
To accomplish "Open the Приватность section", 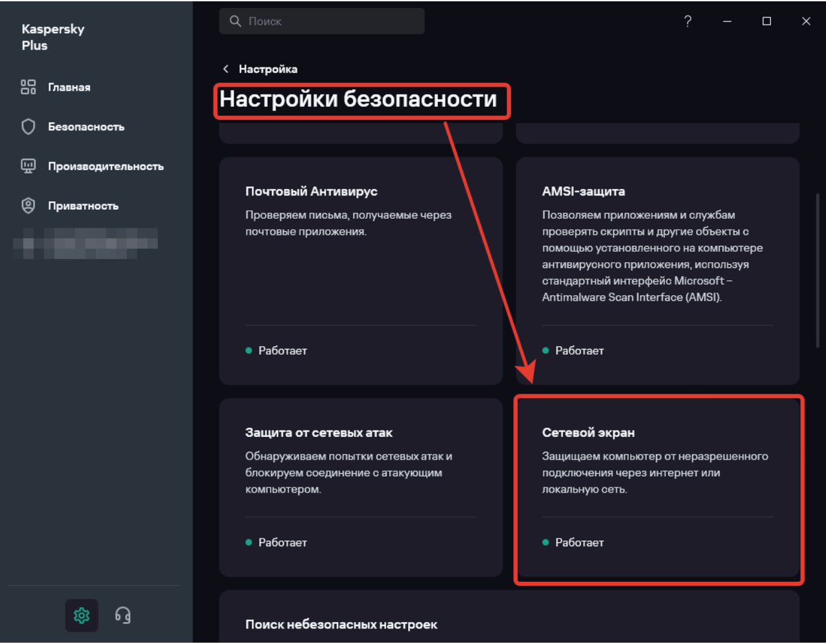I will tap(83, 206).
